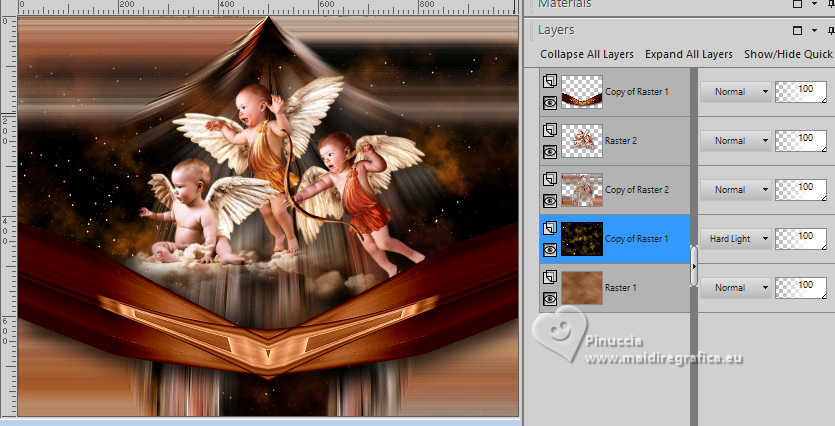Click the Show/Hide Quick button

pyautogui.click(x=788, y=54)
